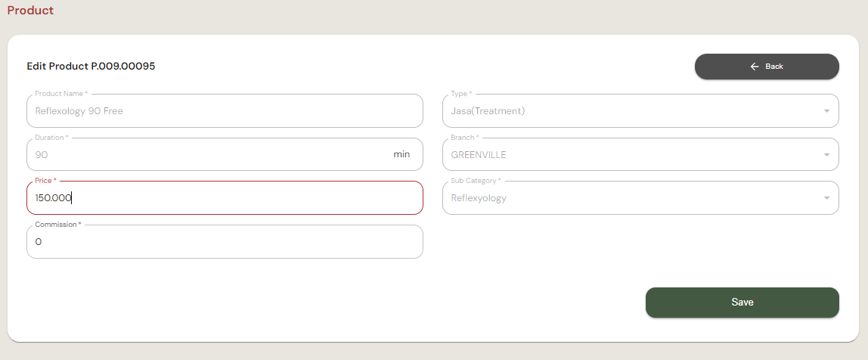Click the Type field's dropdown arrow
Image resolution: width=868 pixels, height=360 pixels.
pos(826,112)
